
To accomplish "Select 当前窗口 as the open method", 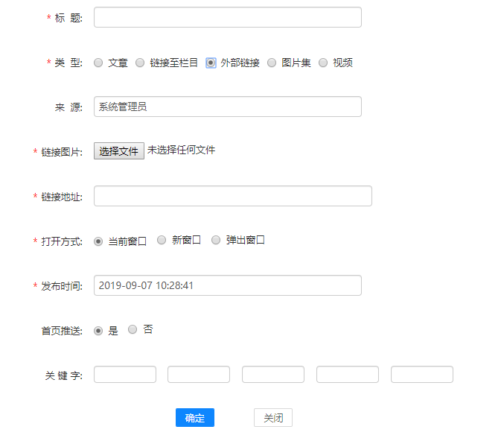I will [x=98, y=241].
